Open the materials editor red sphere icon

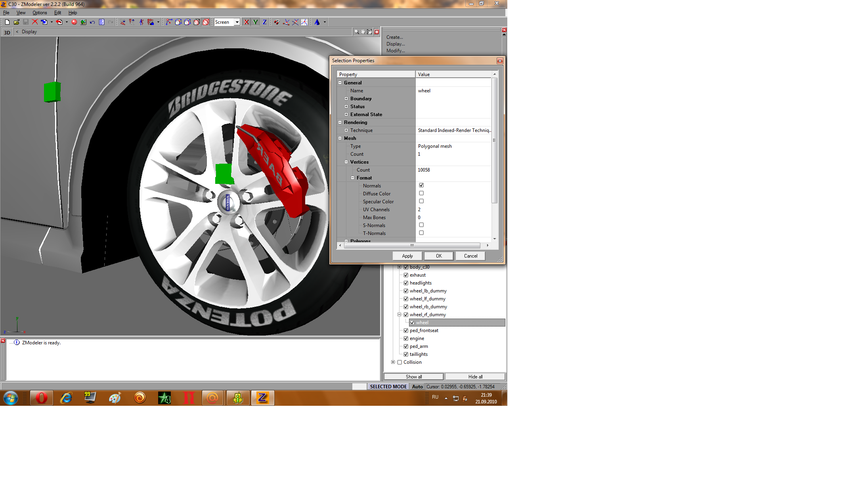[x=74, y=22]
